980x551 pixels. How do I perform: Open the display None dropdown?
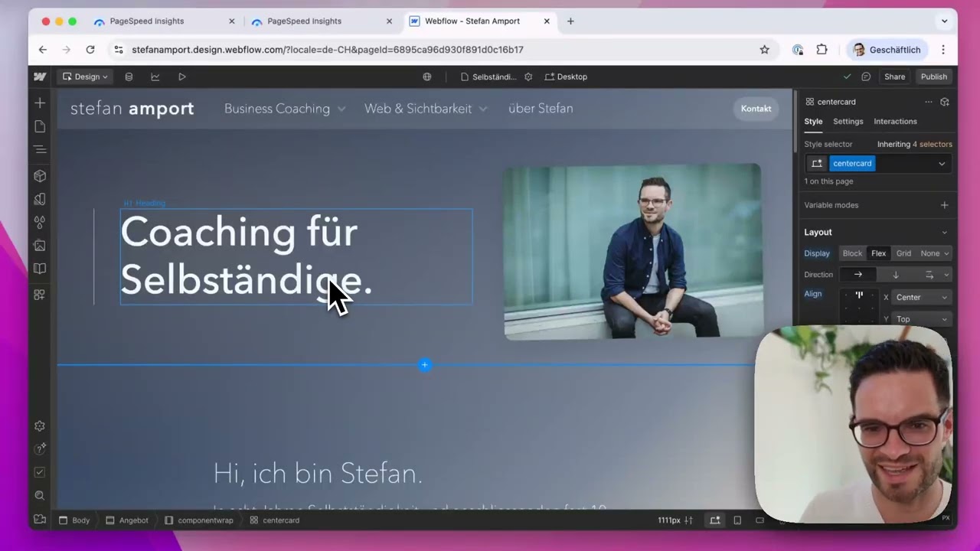click(x=934, y=253)
